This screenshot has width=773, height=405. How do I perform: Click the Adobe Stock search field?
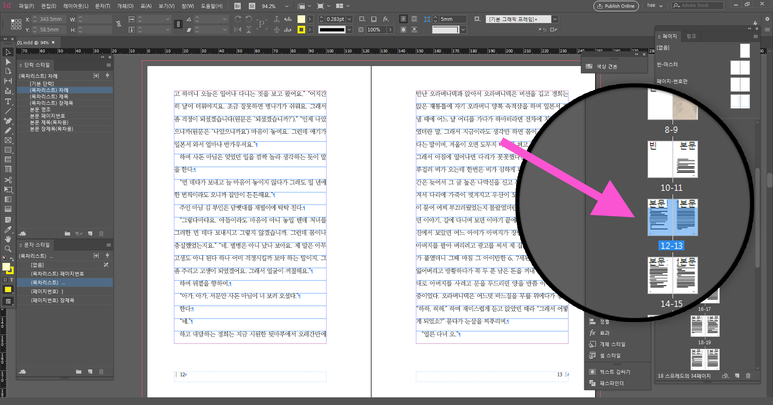tap(697, 6)
